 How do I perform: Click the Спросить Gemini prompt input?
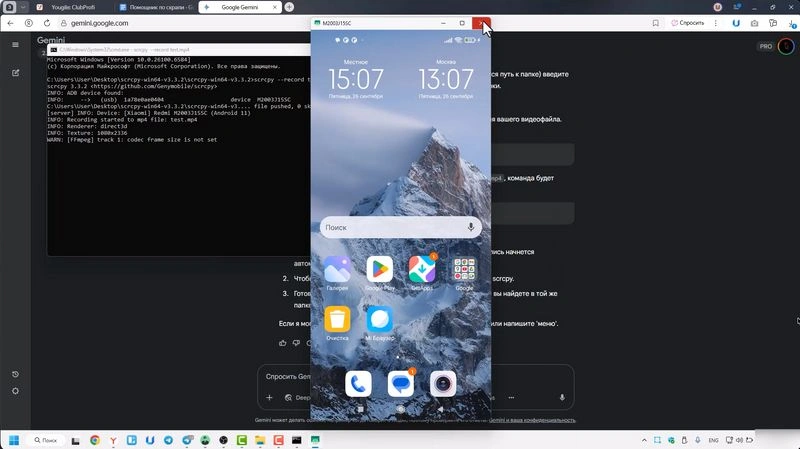tap(288, 377)
